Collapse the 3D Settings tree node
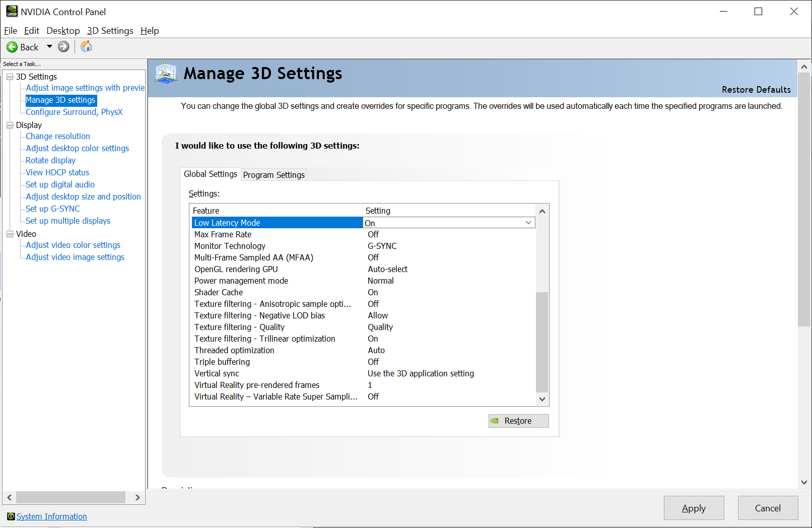 pyautogui.click(x=10, y=77)
